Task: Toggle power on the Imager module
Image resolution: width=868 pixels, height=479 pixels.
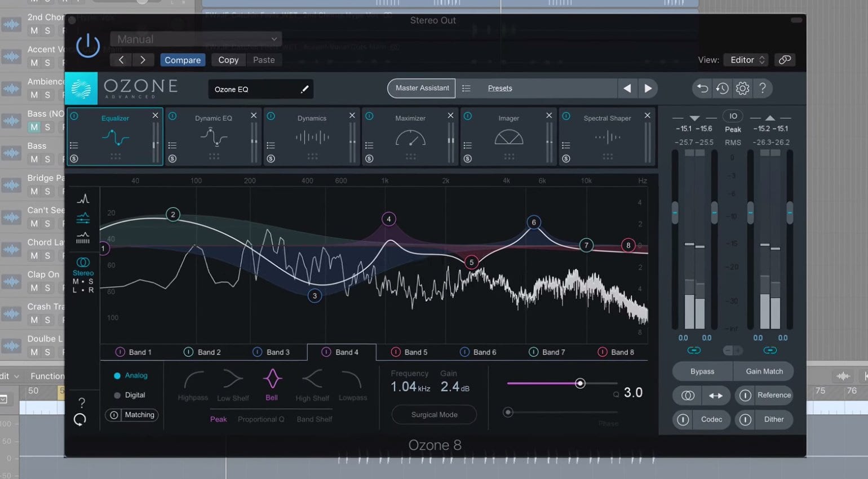Action: tap(468, 116)
